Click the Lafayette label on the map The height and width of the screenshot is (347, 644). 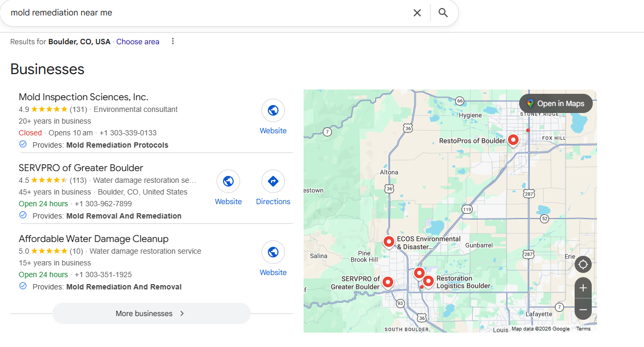[539, 314]
